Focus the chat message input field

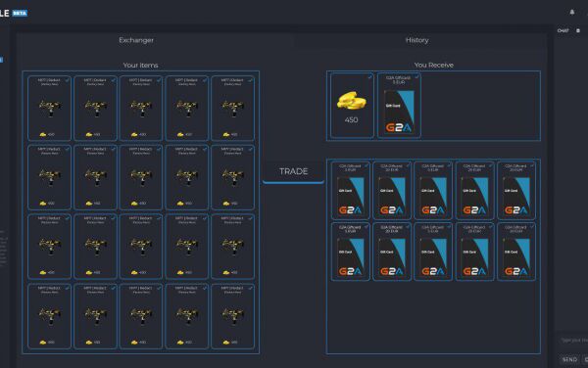point(573,340)
